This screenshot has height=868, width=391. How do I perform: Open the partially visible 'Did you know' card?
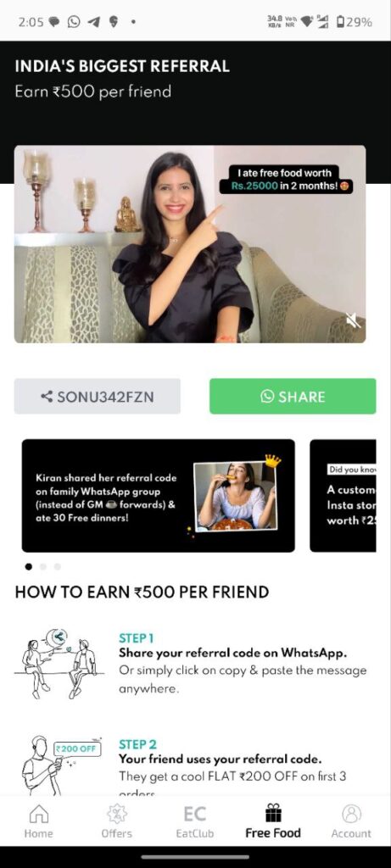tap(343, 495)
